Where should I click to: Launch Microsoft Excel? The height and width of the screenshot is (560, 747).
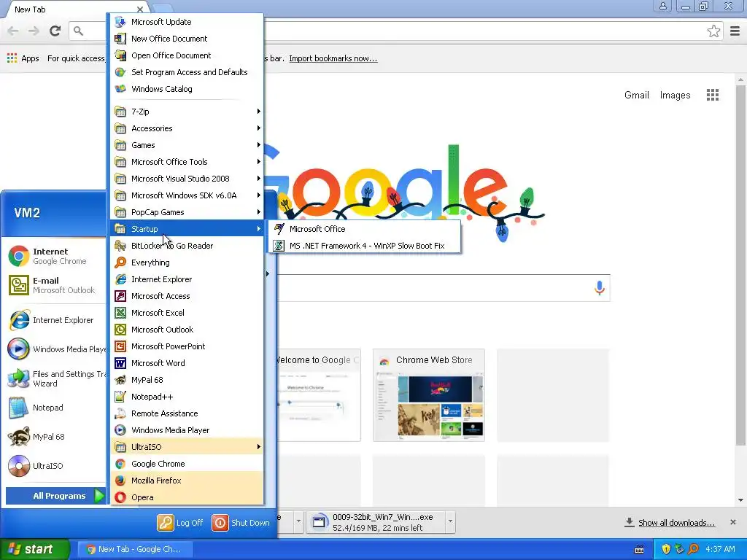[x=187, y=313]
